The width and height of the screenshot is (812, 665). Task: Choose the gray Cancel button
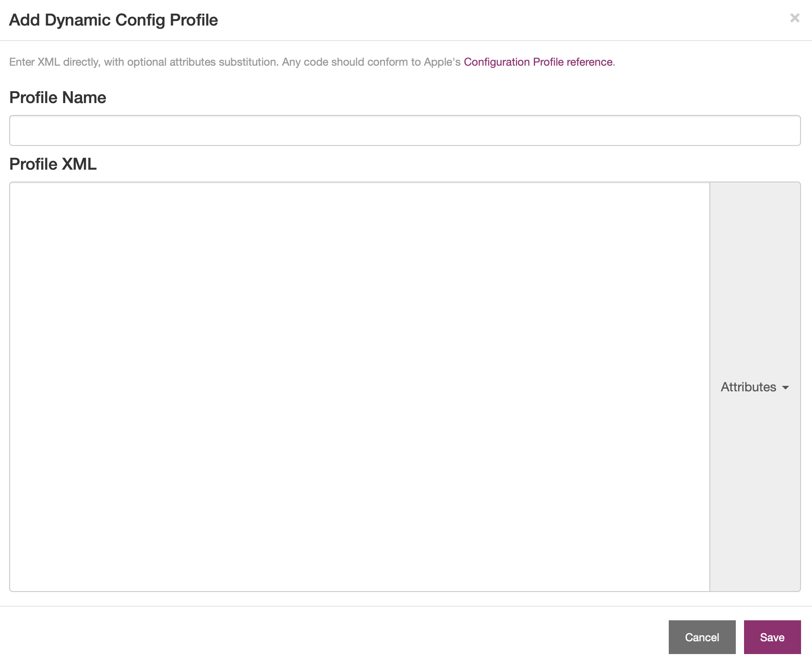point(702,637)
